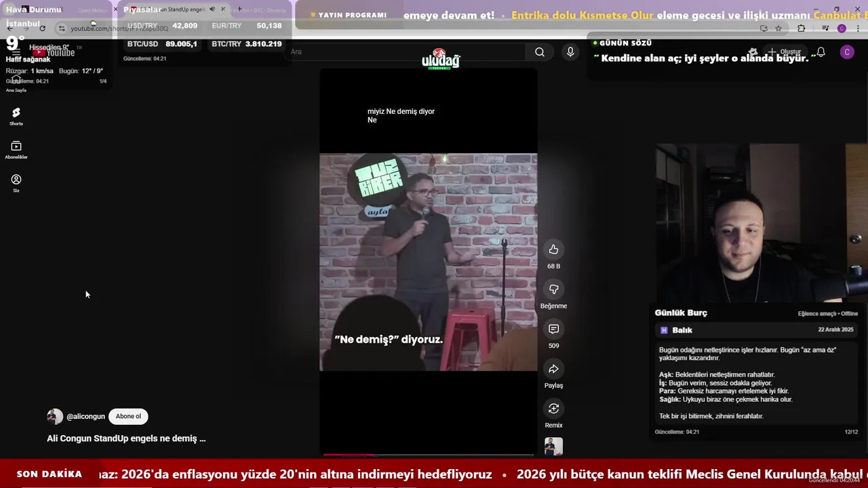Open a new browser tab with plus
The height and width of the screenshot is (488, 868).
coord(239,9)
